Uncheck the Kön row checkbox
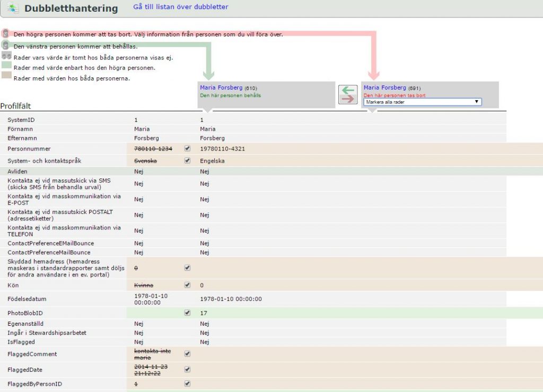The height and width of the screenshot is (392, 543). (x=187, y=285)
